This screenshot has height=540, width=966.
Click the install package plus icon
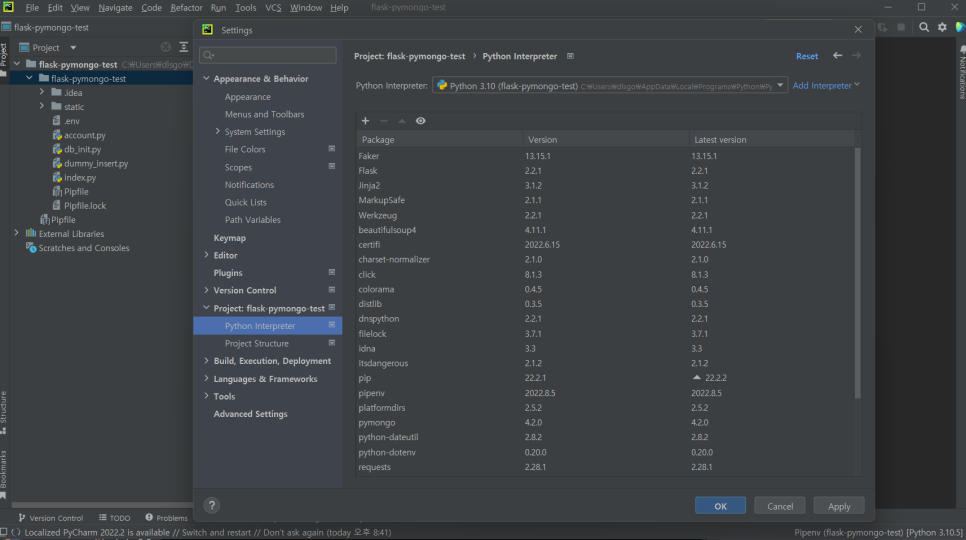pyautogui.click(x=365, y=121)
